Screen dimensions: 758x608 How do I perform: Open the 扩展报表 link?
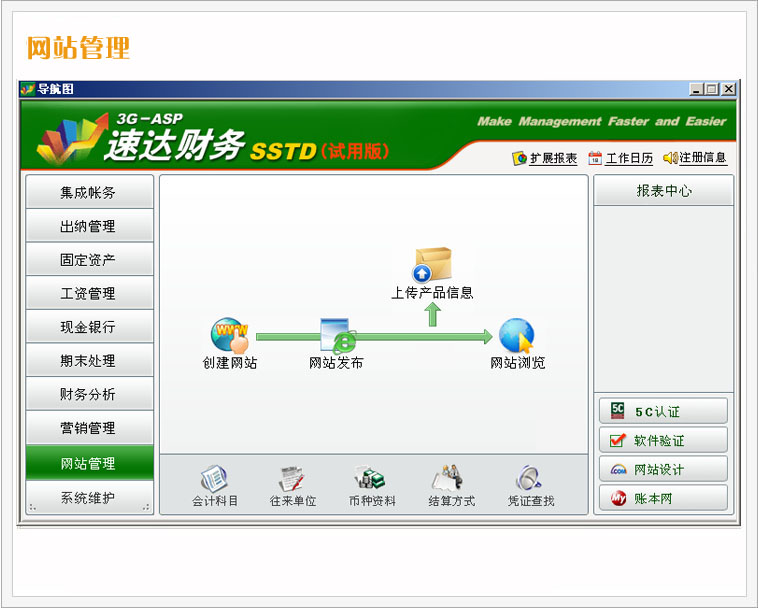553,159
